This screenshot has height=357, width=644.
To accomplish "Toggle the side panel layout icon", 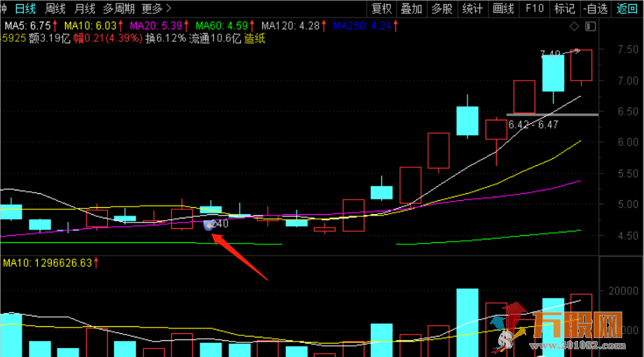I will click(591, 27).
